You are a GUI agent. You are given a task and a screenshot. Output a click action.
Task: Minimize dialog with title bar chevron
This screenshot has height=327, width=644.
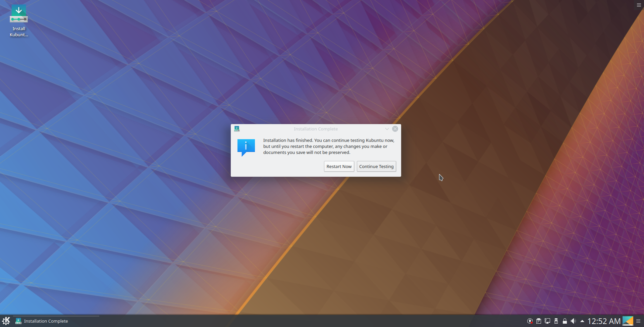387,129
